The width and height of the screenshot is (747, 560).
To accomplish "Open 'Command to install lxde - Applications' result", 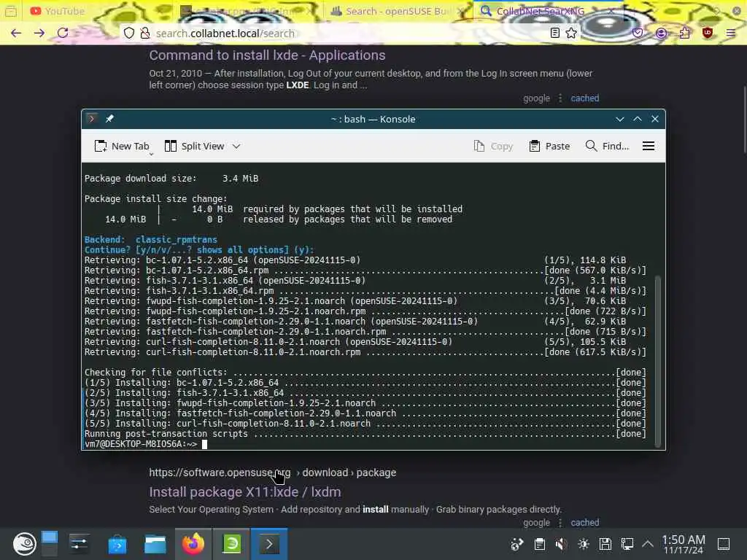I will coord(267,55).
